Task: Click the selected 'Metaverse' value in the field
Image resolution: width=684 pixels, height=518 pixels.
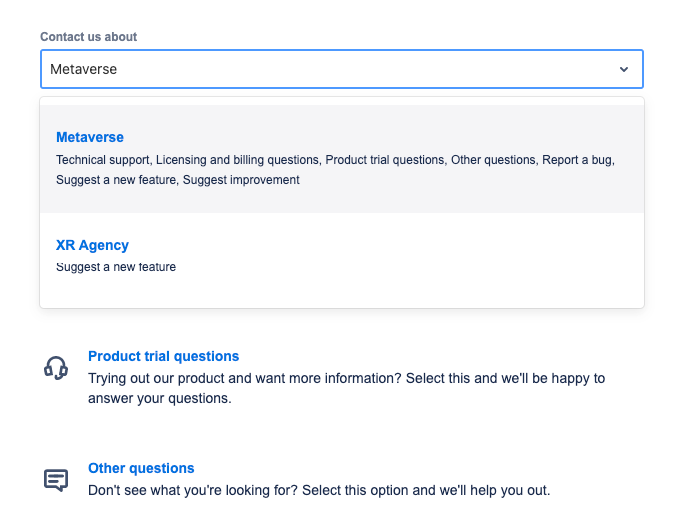Action: coord(83,69)
